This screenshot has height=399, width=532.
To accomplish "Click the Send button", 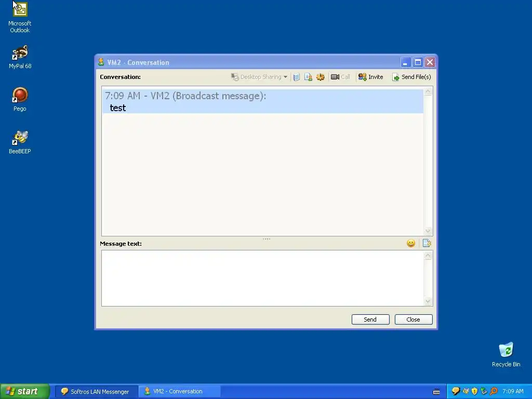I will tap(370, 320).
